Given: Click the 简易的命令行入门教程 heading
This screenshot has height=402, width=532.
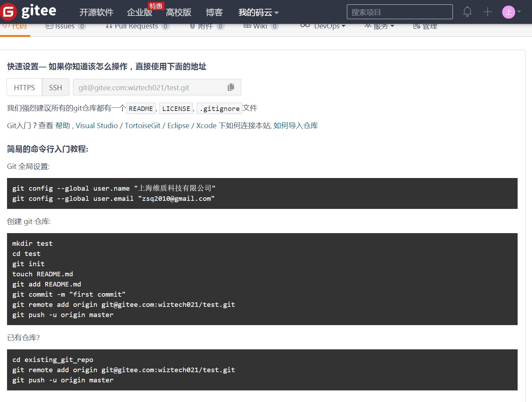Looking at the screenshot, I should pyautogui.click(x=48, y=149).
